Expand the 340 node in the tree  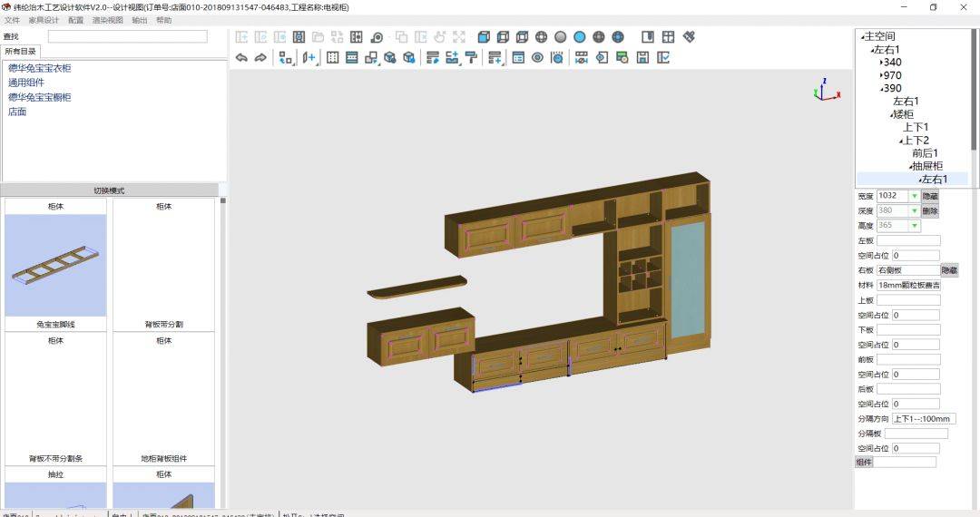(x=882, y=63)
